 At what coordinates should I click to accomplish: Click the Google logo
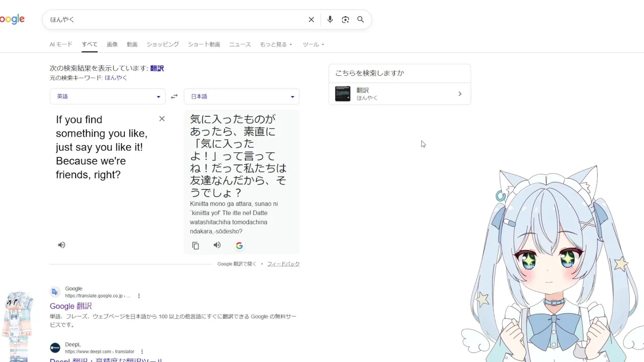[12, 20]
